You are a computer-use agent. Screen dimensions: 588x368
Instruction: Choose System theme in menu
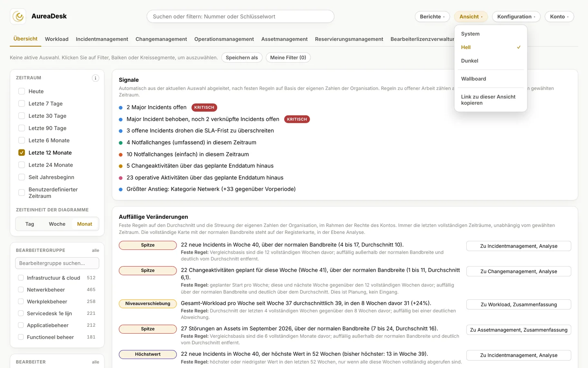tap(491, 34)
